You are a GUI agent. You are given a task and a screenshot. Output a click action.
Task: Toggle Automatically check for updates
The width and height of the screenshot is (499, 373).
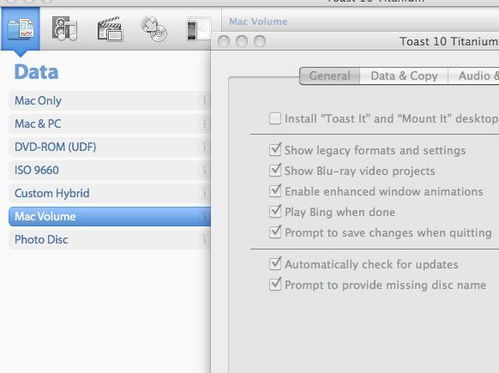(275, 264)
